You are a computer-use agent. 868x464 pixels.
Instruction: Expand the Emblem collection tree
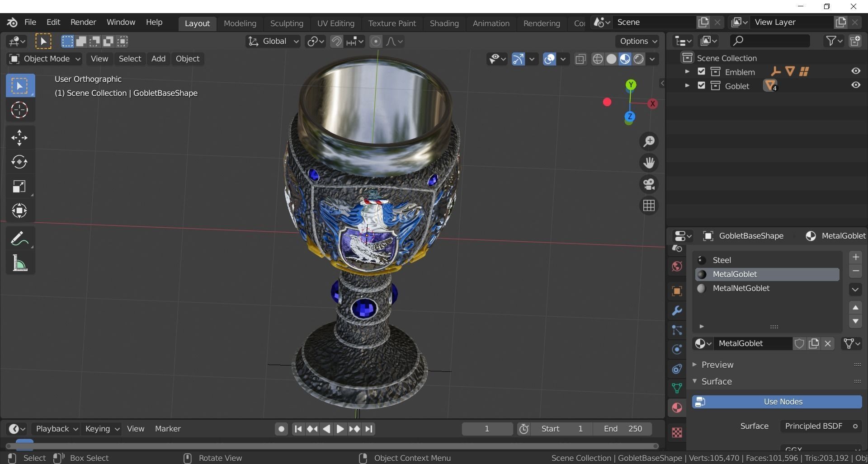(x=687, y=71)
